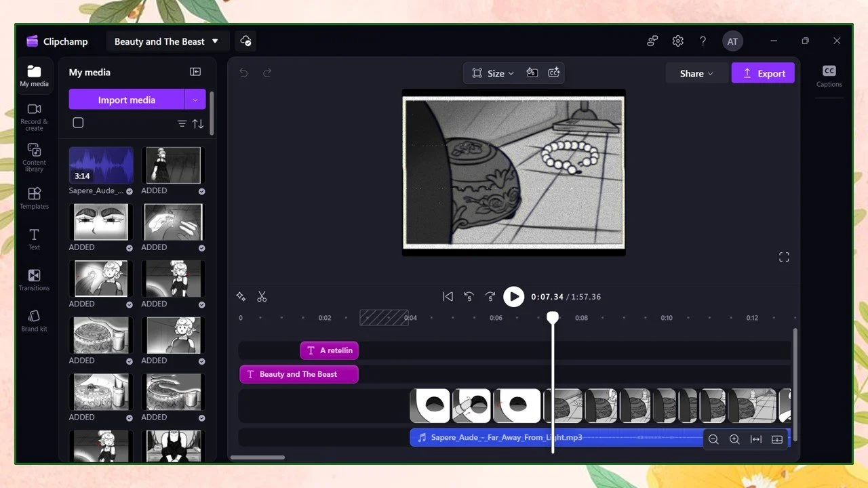
Task: Click the auto compose sparkle icon
Action: click(241, 297)
